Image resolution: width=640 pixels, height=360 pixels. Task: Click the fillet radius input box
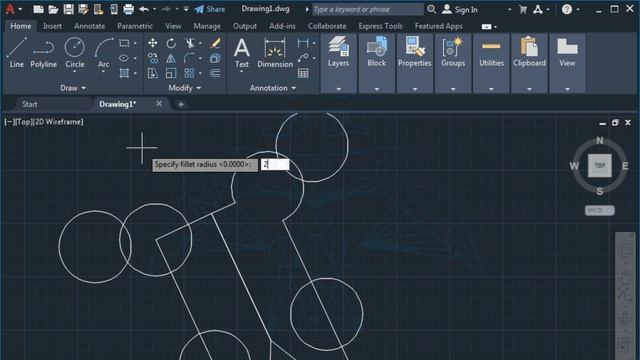(x=275, y=164)
